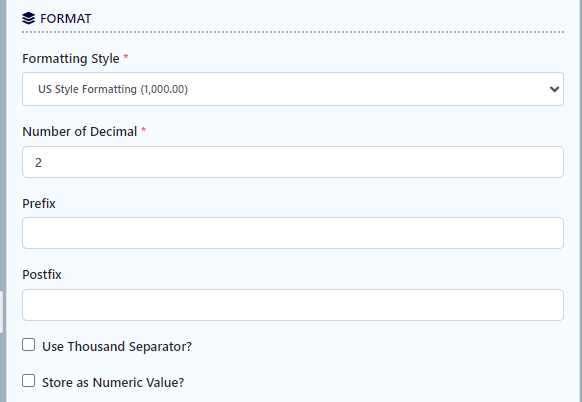Click the Number of Decimal label
The image size is (582, 402).
tap(80, 131)
